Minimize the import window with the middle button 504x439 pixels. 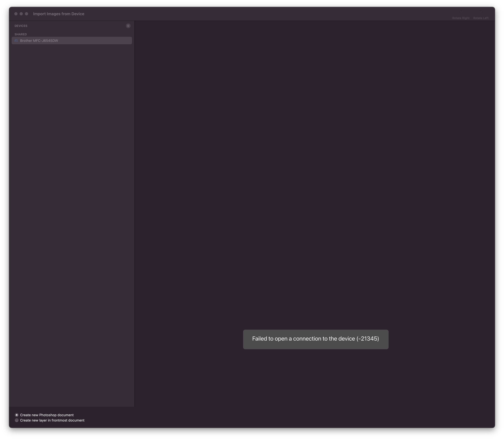(x=21, y=14)
